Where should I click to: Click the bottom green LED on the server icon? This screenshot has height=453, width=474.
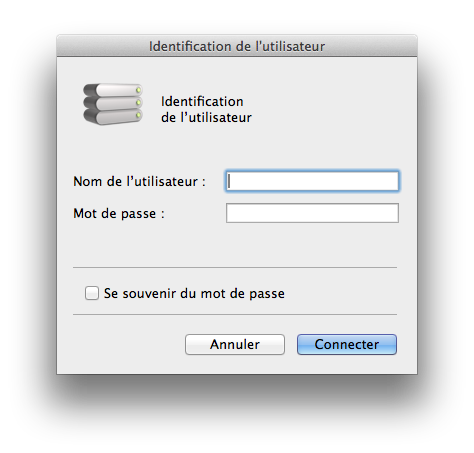[x=139, y=115]
